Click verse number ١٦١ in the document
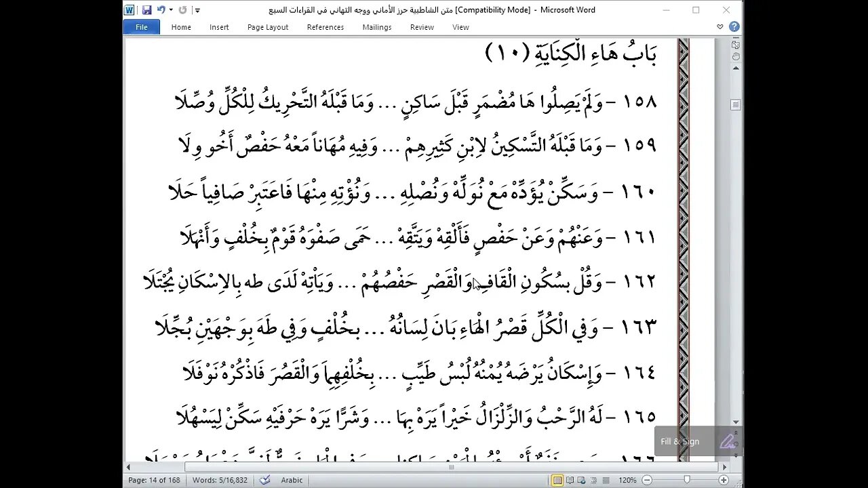Viewport: 868px width, 488px height. [639, 237]
